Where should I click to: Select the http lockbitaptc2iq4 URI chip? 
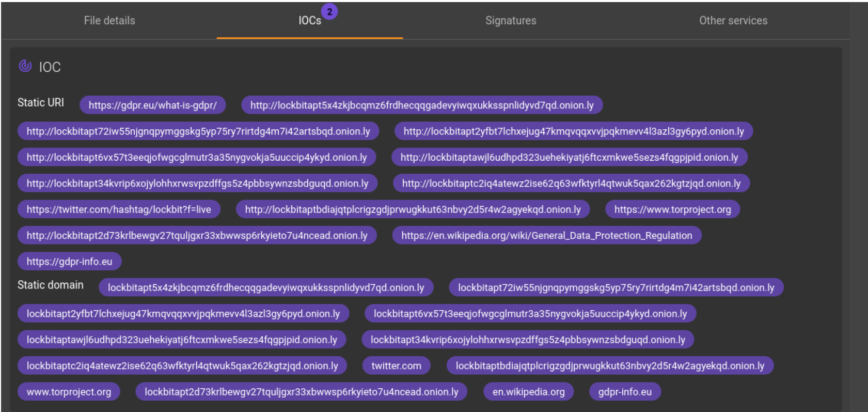pos(572,184)
